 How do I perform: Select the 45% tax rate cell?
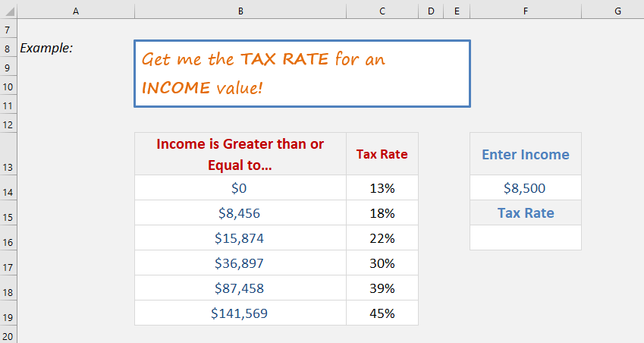click(382, 313)
